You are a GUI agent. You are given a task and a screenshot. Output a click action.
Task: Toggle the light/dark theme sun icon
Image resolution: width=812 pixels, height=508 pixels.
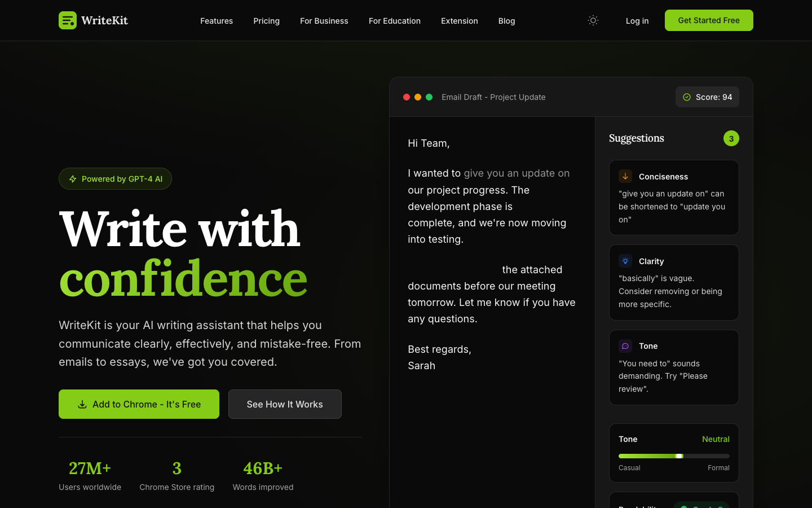(593, 20)
